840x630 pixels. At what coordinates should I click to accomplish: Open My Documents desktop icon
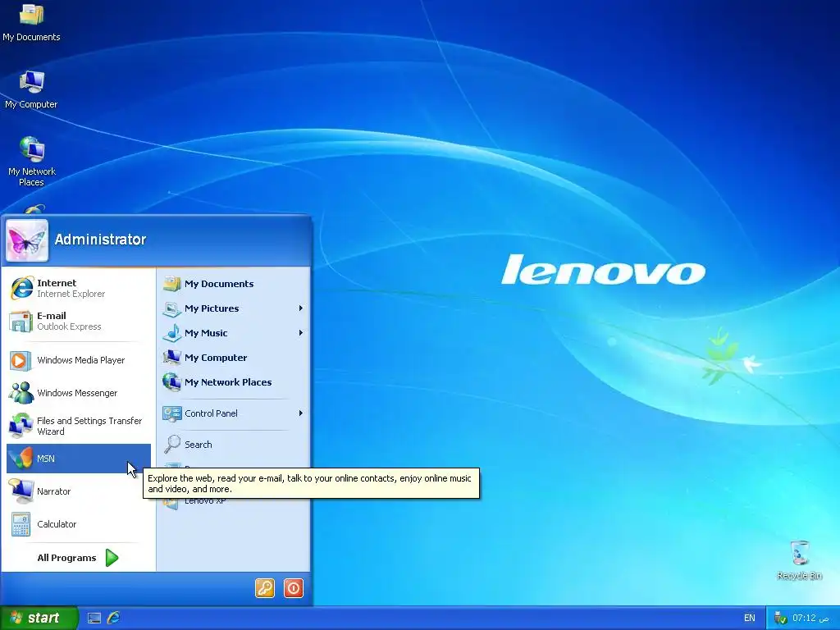(31, 22)
